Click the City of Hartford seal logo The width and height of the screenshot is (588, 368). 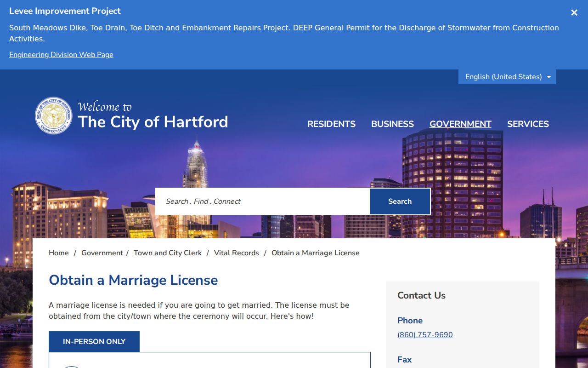[x=54, y=115]
